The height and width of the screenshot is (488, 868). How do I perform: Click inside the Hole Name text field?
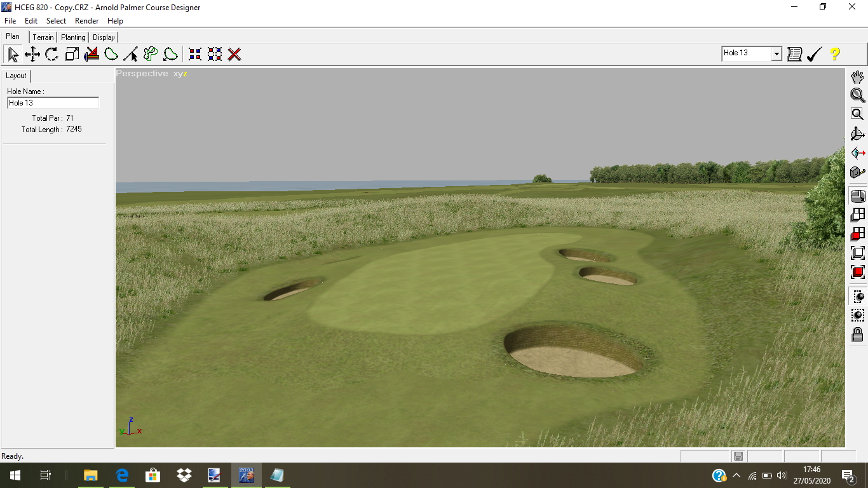[53, 102]
